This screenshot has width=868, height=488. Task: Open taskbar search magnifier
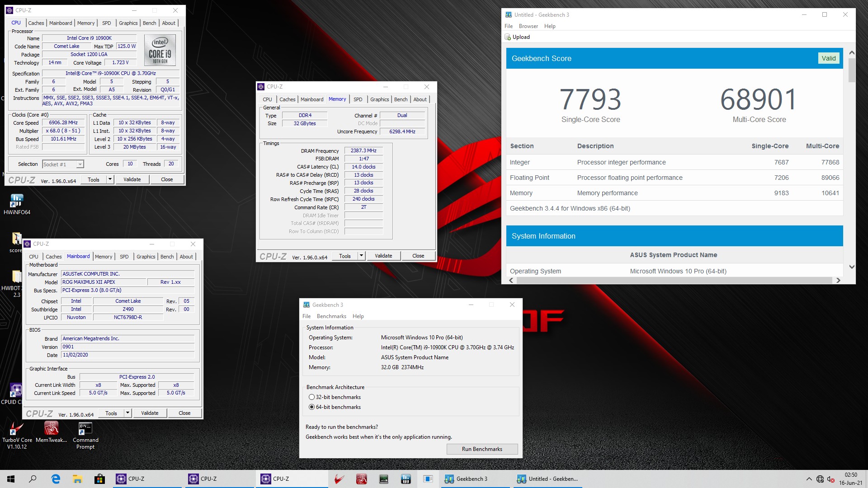tap(33, 479)
